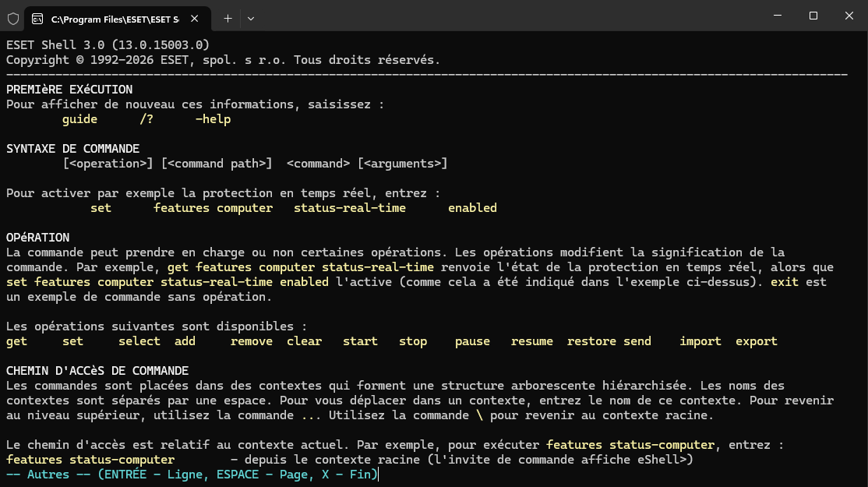Click the '[<arguments>]' syntax token
868x487 pixels.
[x=403, y=164]
